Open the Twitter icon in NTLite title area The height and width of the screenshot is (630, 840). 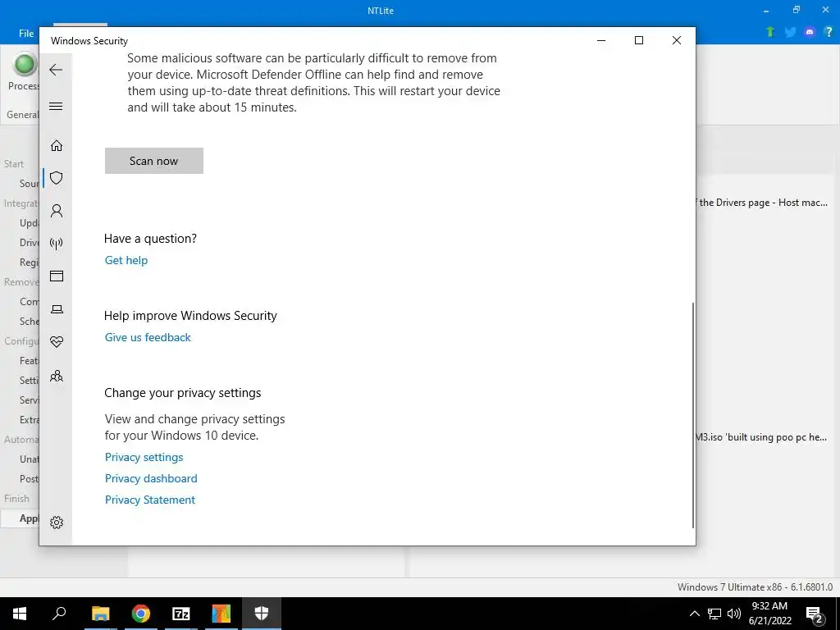pyautogui.click(x=790, y=32)
